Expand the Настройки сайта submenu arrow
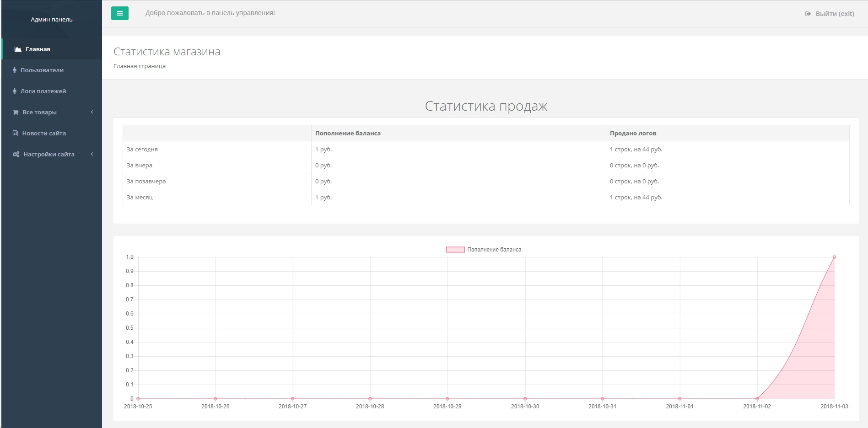This screenshot has height=428, width=868. point(92,154)
